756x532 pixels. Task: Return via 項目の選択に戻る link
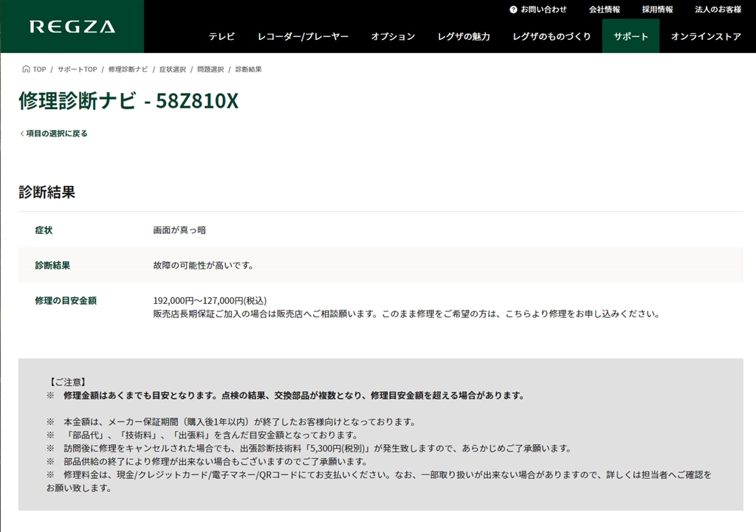57,134
